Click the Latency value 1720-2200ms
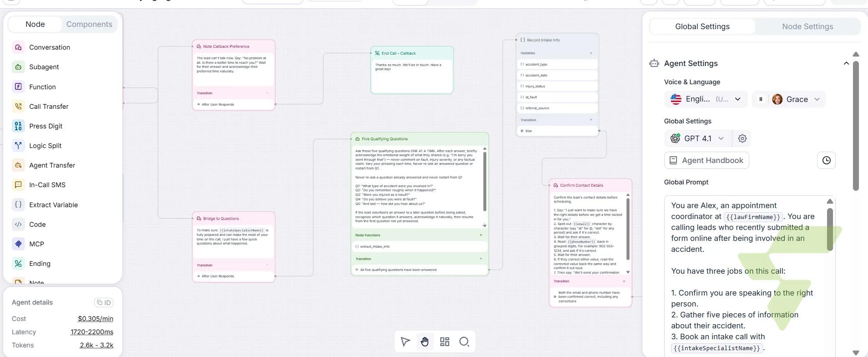 pos(92,332)
